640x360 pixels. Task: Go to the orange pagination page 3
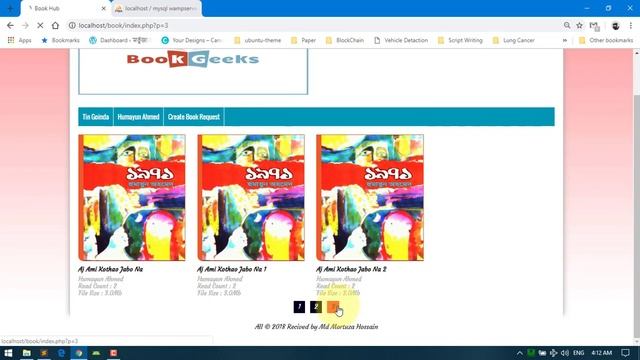click(333, 307)
